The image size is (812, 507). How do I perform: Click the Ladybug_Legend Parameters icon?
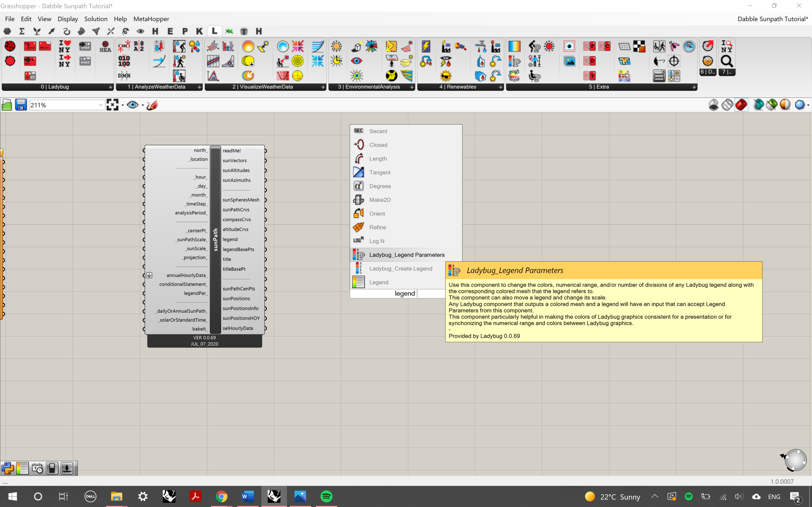(x=359, y=254)
